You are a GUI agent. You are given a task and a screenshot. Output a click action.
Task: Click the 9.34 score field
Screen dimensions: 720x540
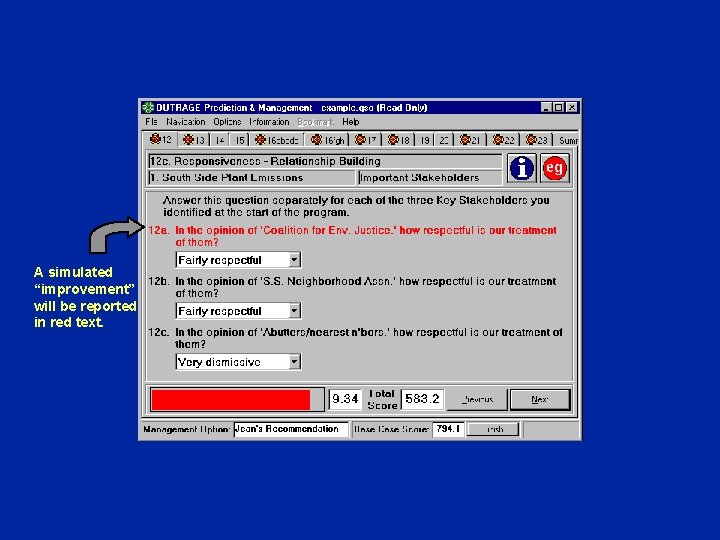point(345,399)
